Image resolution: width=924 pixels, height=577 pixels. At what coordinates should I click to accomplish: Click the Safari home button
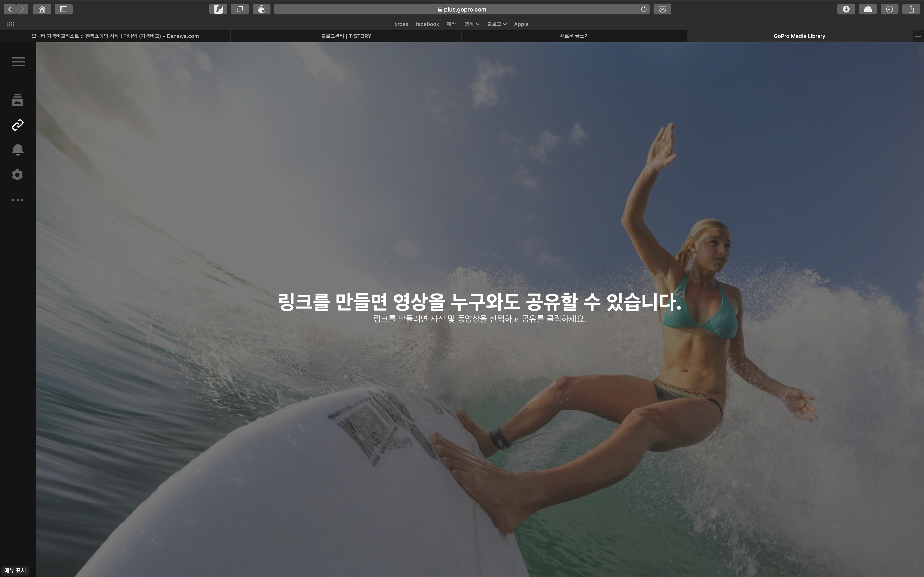pyautogui.click(x=42, y=9)
